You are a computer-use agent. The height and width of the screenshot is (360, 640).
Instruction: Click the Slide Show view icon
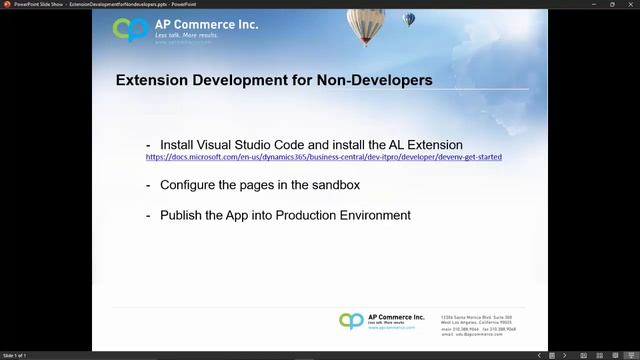631,356
